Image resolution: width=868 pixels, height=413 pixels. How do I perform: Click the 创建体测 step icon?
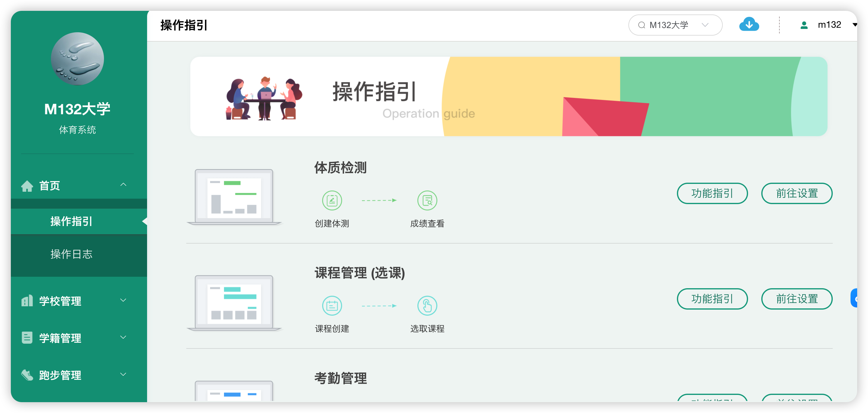[x=332, y=200]
